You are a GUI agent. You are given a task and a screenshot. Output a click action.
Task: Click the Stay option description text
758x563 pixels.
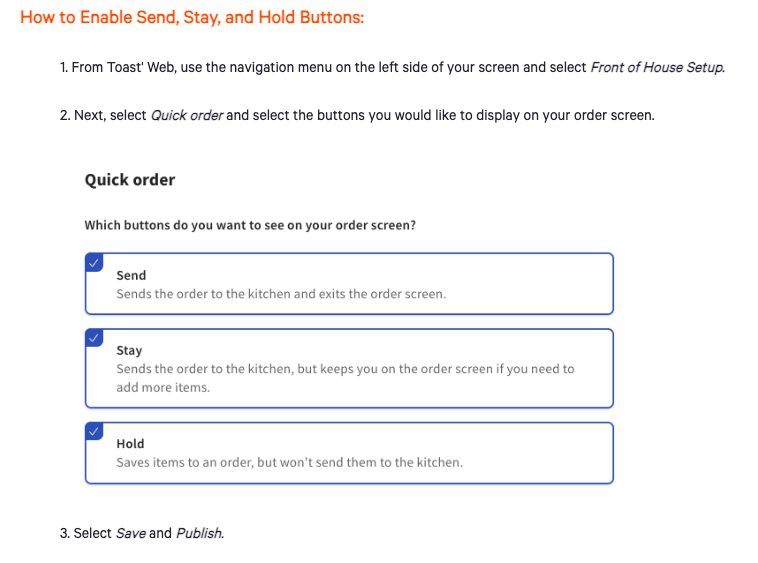pos(345,369)
